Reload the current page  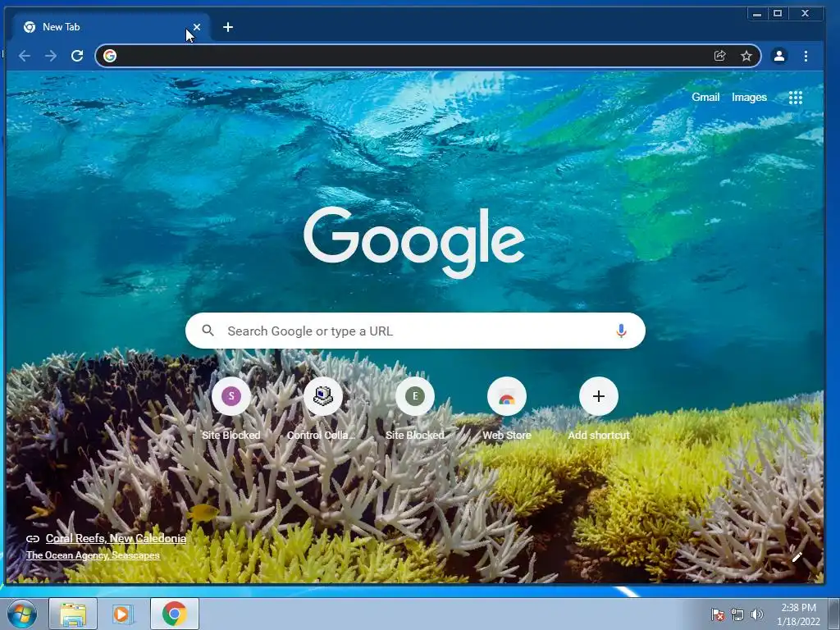[77, 56]
